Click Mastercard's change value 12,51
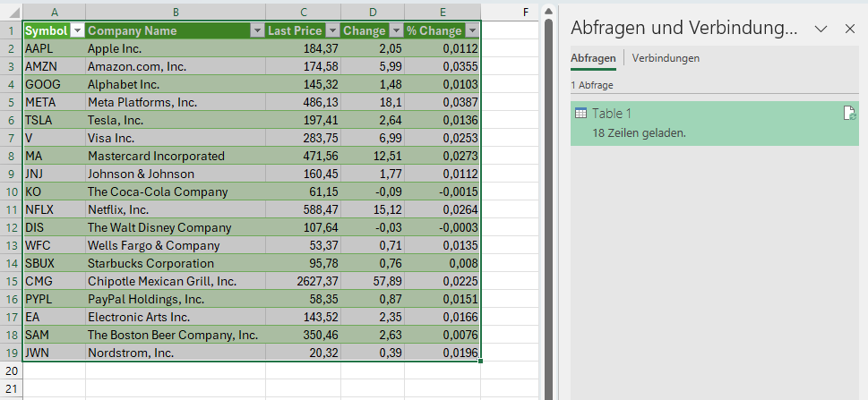868x400 pixels. 373,156
